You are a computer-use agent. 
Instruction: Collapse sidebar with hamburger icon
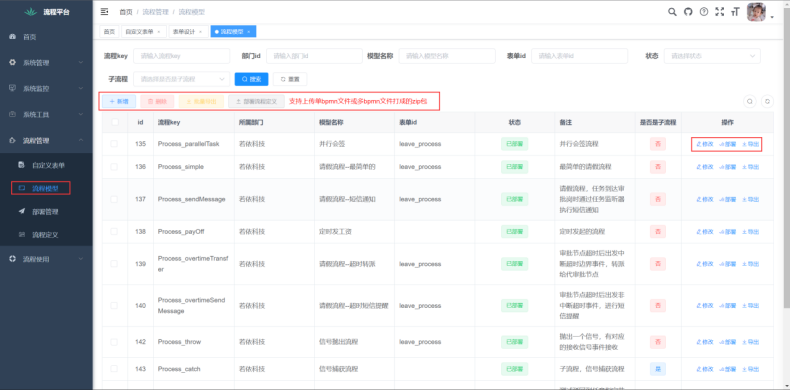click(x=104, y=12)
